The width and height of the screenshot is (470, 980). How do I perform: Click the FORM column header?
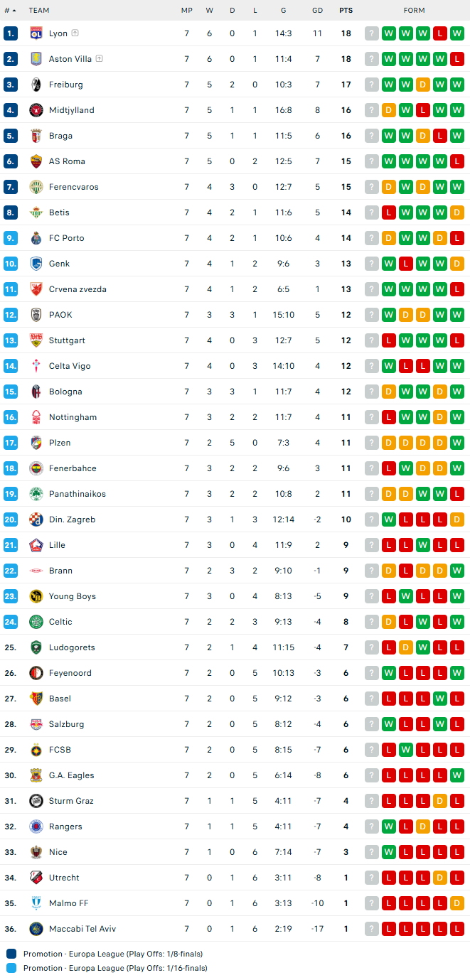(414, 11)
